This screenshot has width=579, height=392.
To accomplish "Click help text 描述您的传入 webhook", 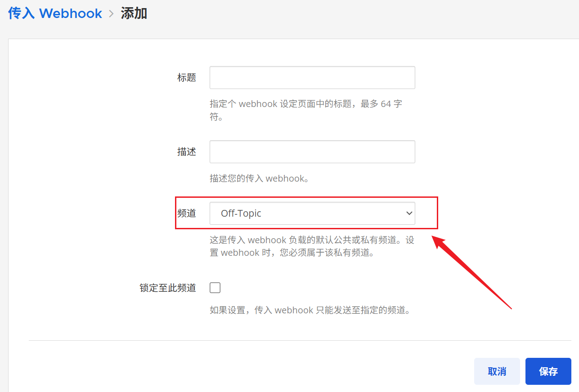I will (260, 178).
